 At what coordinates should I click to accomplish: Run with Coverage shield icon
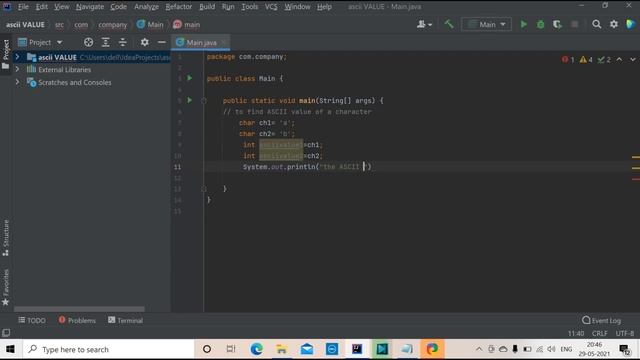pos(557,24)
